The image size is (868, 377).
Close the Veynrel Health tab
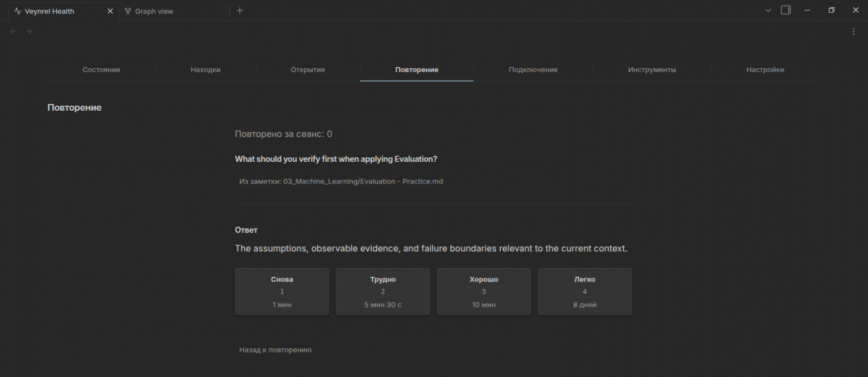click(110, 11)
